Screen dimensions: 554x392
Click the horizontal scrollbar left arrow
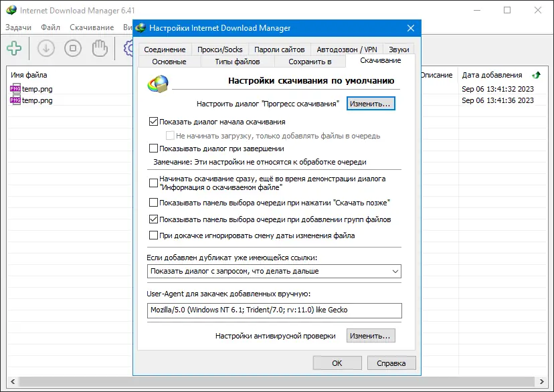[x=13, y=381]
